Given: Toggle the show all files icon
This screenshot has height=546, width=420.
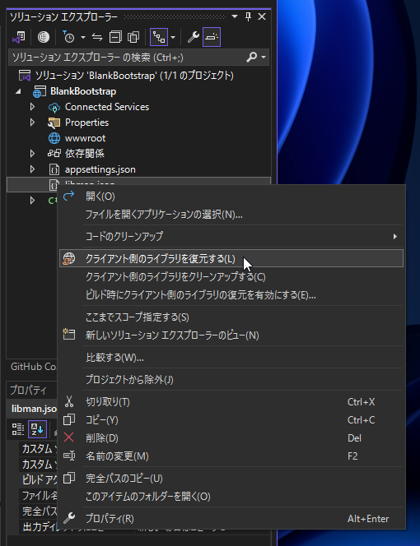Looking at the screenshot, I should (133, 37).
